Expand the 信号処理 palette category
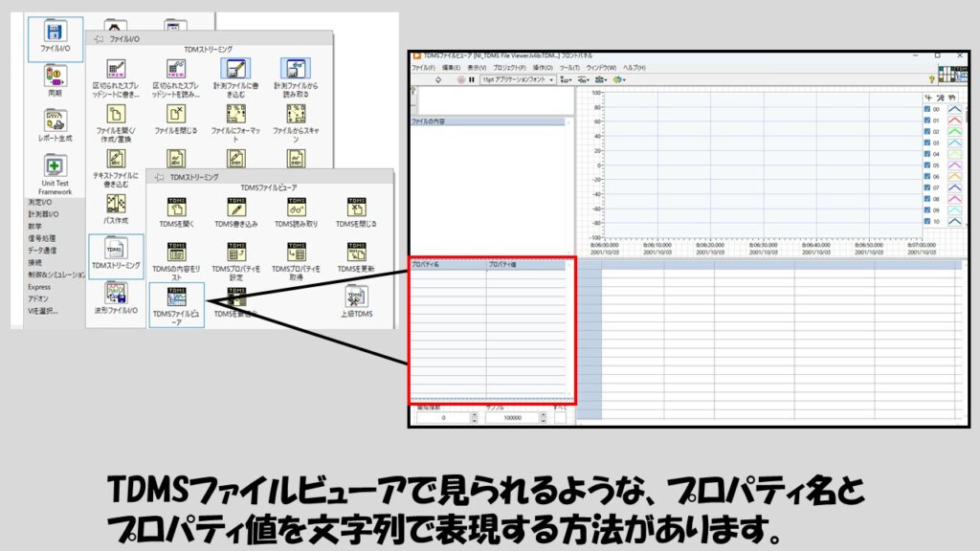Screen dimensions: 980x551 (x=42, y=238)
